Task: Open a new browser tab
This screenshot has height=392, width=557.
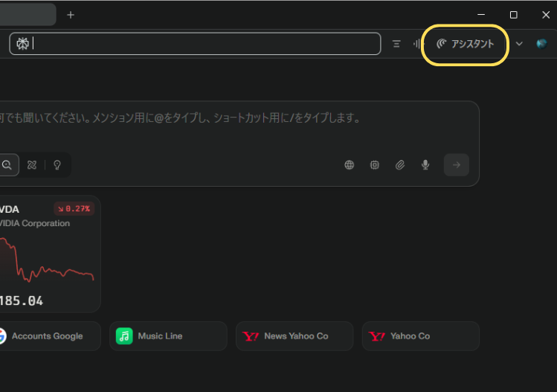Action: pos(71,15)
